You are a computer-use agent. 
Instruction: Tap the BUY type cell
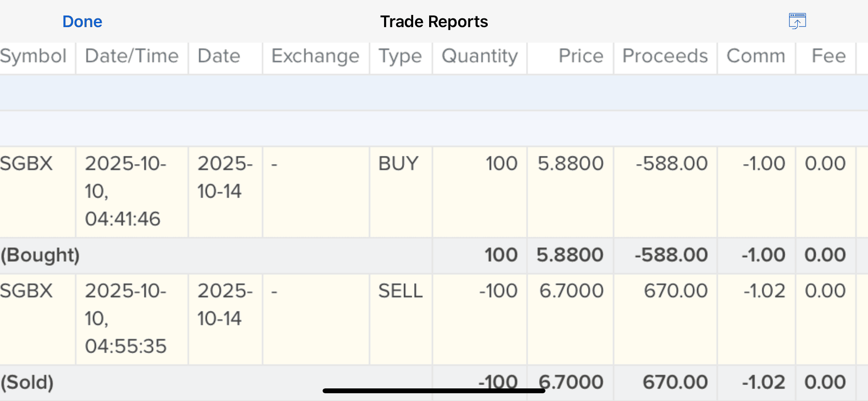[x=398, y=164]
